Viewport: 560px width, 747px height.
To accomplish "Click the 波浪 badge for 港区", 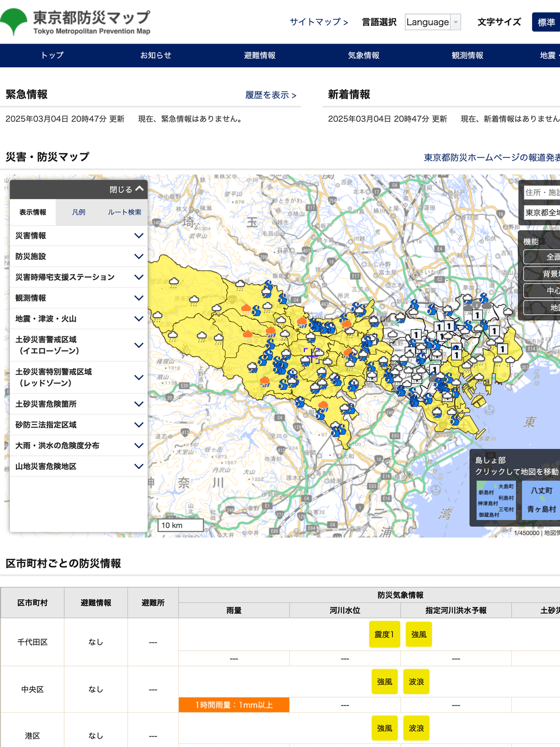I will pos(416,728).
